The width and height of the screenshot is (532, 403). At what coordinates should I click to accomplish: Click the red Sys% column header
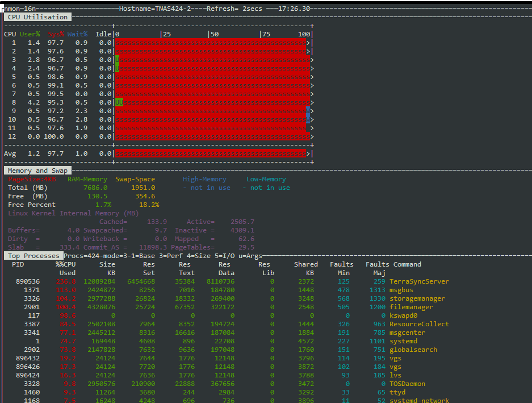point(56,34)
